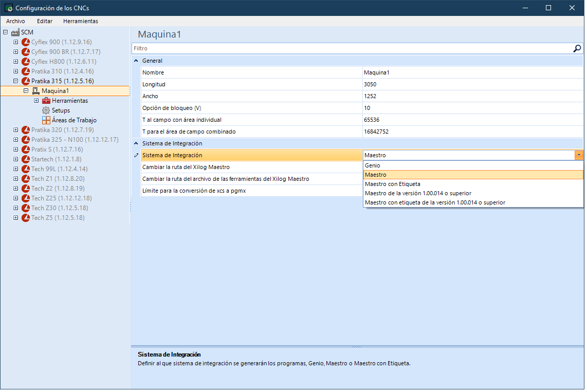Click the Pratix S red logo icon

(x=26, y=150)
